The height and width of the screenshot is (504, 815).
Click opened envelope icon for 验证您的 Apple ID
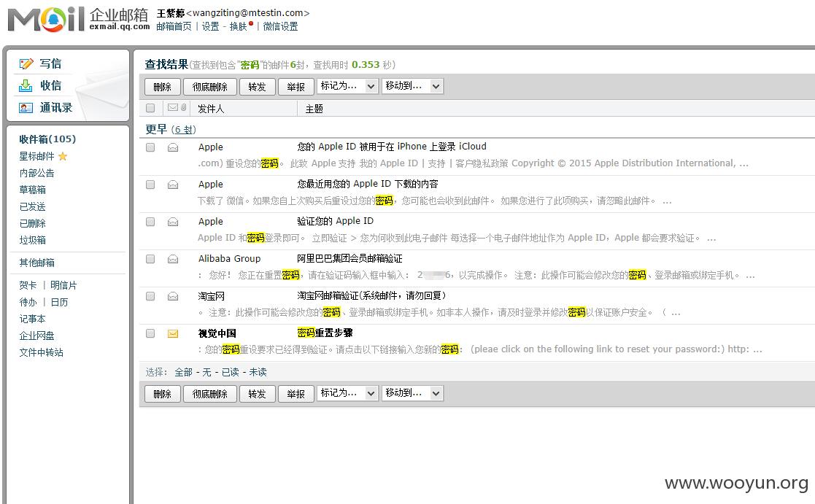coord(173,222)
